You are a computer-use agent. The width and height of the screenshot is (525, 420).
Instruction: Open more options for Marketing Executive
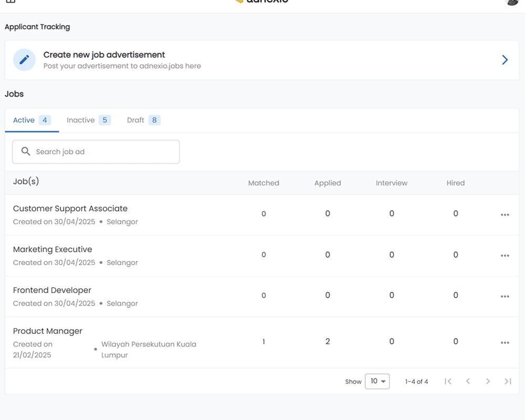tap(505, 256)
